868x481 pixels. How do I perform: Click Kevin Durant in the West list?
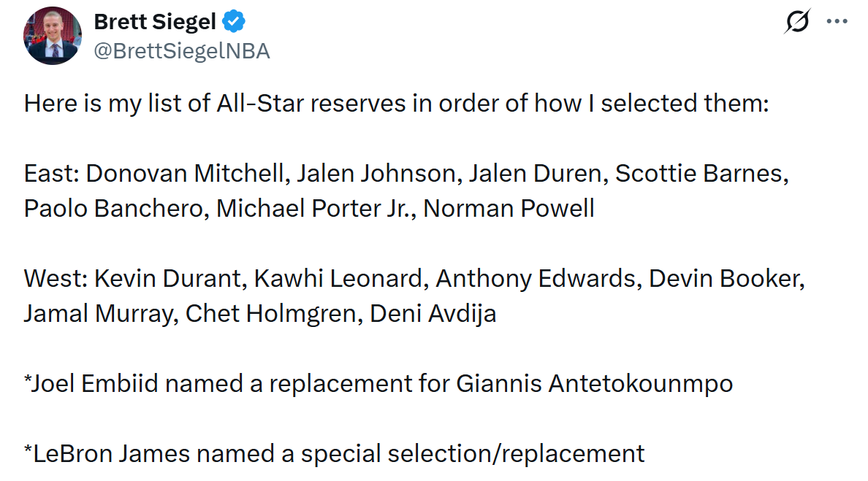167,279
